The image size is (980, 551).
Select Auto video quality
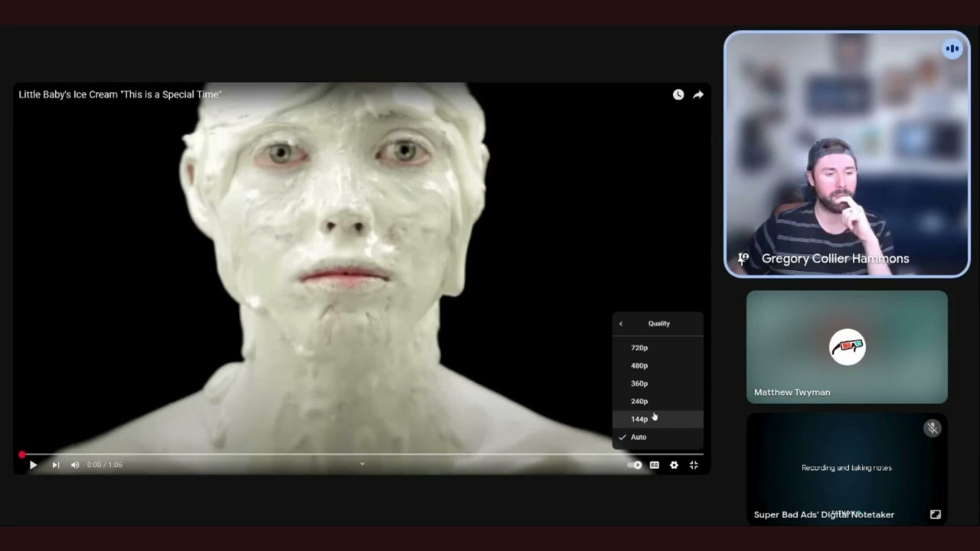pos(658,437)
